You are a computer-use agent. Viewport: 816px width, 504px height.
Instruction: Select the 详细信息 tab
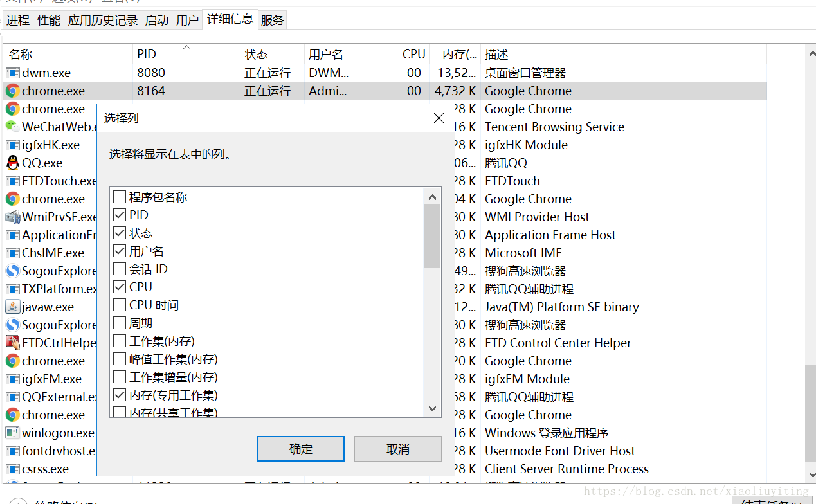230,19
